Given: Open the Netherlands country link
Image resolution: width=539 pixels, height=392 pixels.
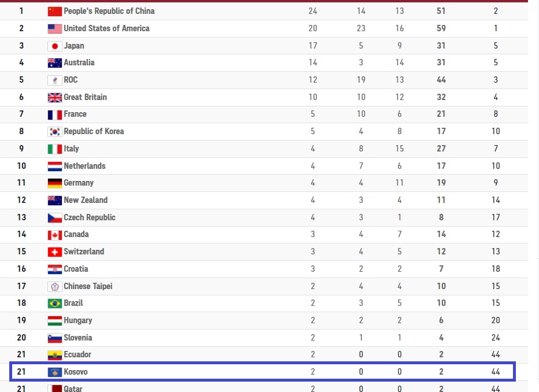Looking at the screenshot, I should coord(84,166).
